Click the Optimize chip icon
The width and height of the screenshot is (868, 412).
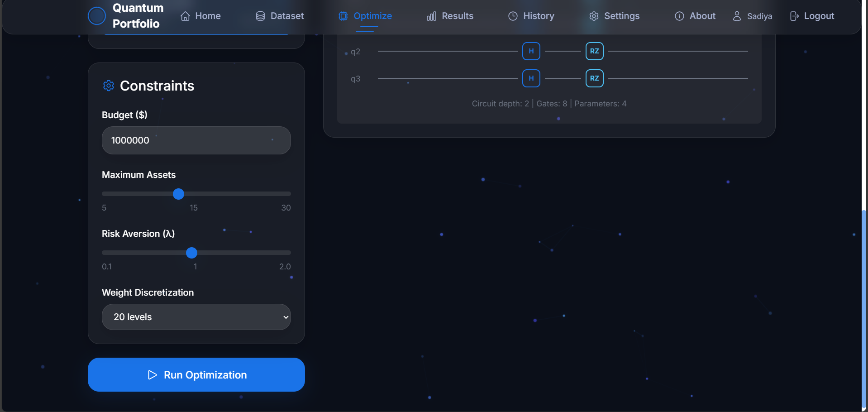tap(343, 16)
